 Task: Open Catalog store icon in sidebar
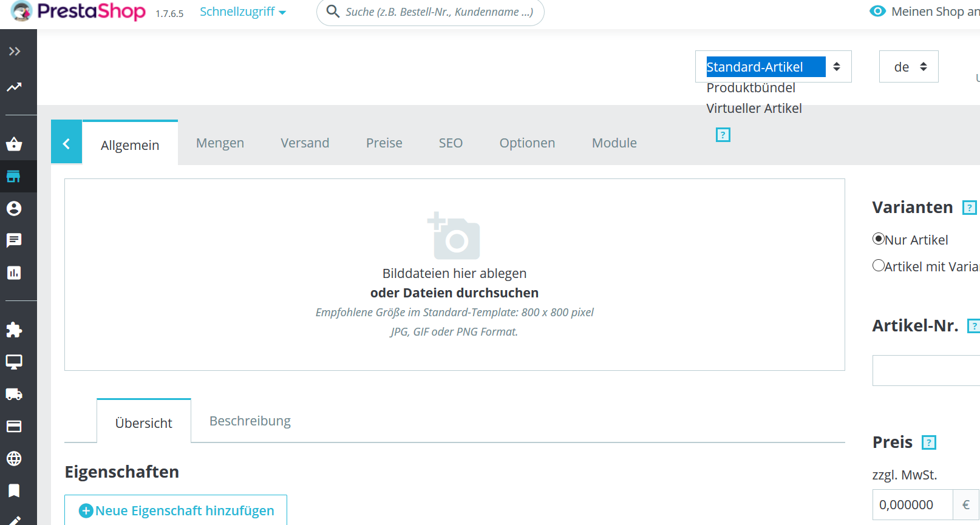pos(13,177)
